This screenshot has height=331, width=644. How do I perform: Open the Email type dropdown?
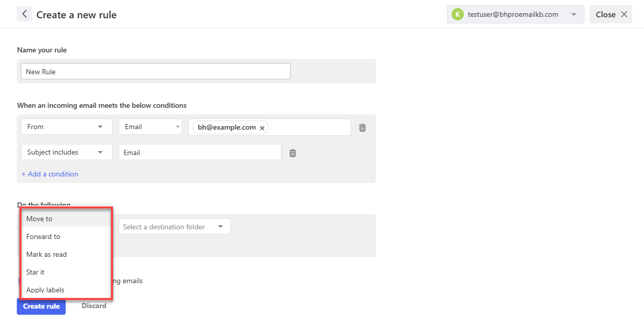(x=150, y=127)
